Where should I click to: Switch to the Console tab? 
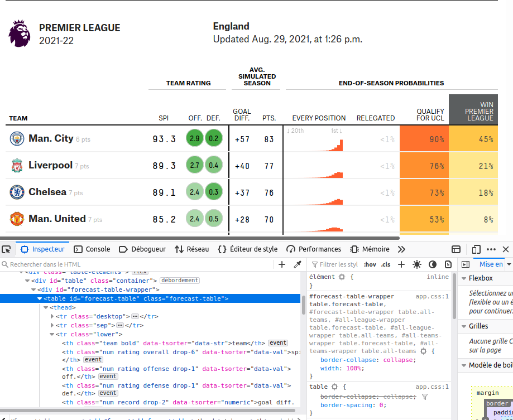[92, 249]
